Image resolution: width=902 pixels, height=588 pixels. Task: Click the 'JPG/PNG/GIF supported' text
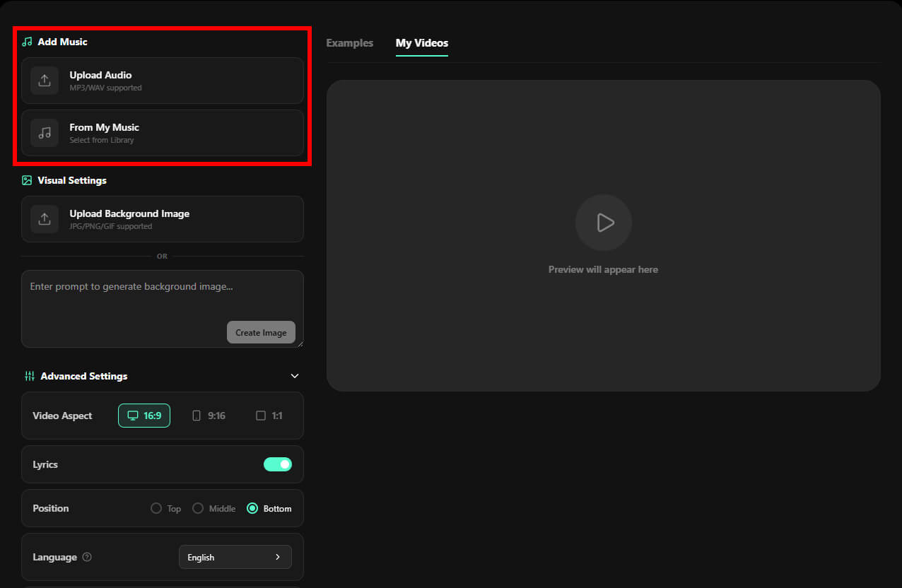click(111, 226)
